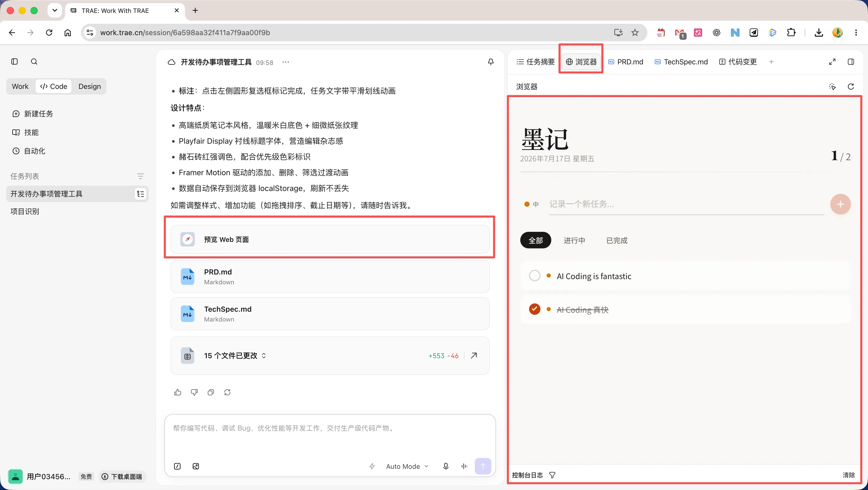Toggle the right side panel layout icon
The image size is (868, 490).
[851, 62]
